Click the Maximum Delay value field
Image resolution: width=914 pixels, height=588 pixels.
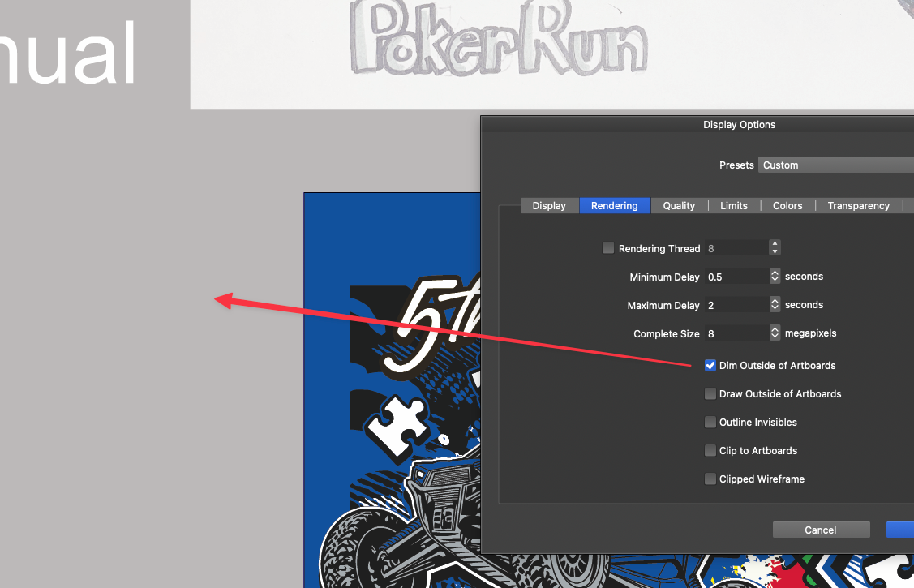click(735, 305)
